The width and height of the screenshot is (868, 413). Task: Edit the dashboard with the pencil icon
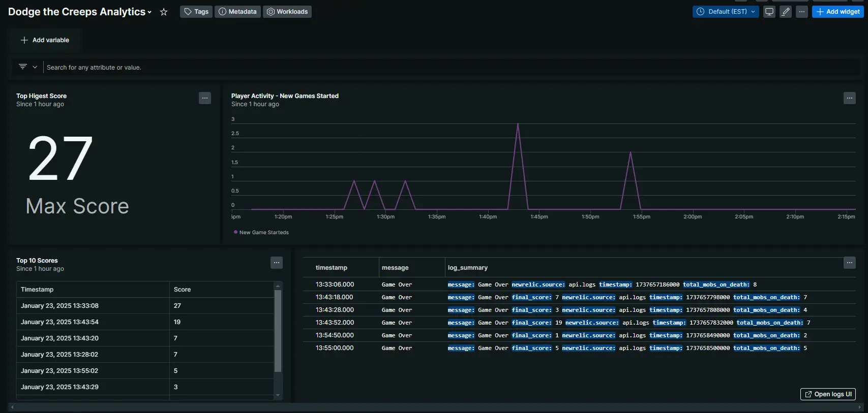pyautogui.click(x=786, y=12)
